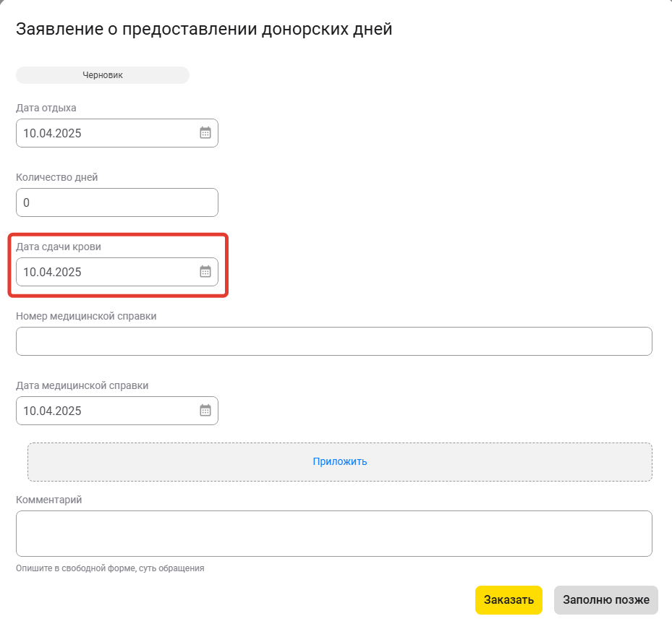Screen dimensions: 672x624
Task: Focus the Номер медицинской справки field
Action: (x=334, y=341)
